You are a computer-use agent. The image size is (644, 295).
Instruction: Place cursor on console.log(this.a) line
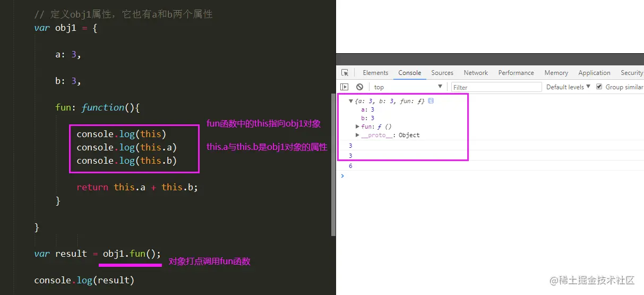coord(127,147)
